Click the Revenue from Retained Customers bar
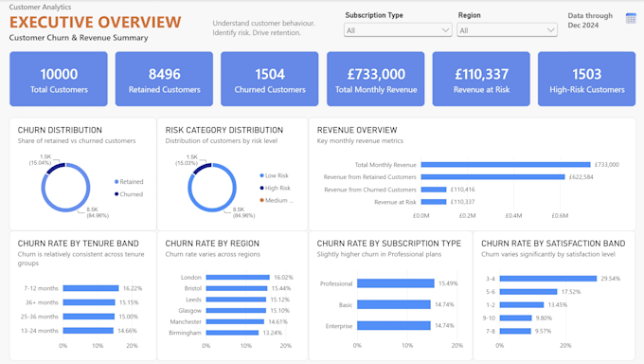Image resolution: width=644 pixels, height=364 pixels. point(492,177)
